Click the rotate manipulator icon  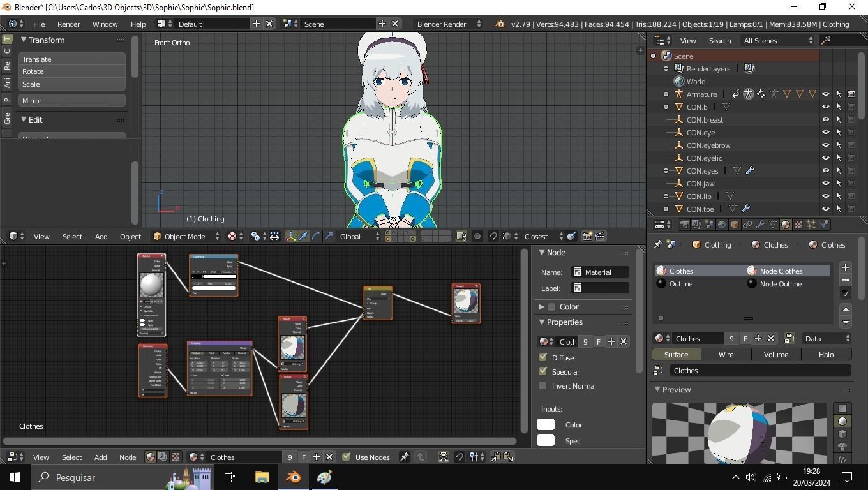coord(317,236)
